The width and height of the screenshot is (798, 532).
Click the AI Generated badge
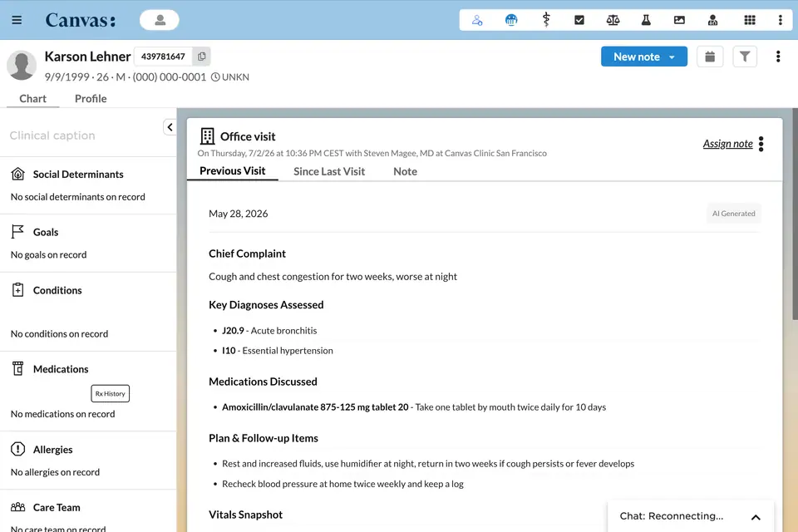(x=733, y=214)
